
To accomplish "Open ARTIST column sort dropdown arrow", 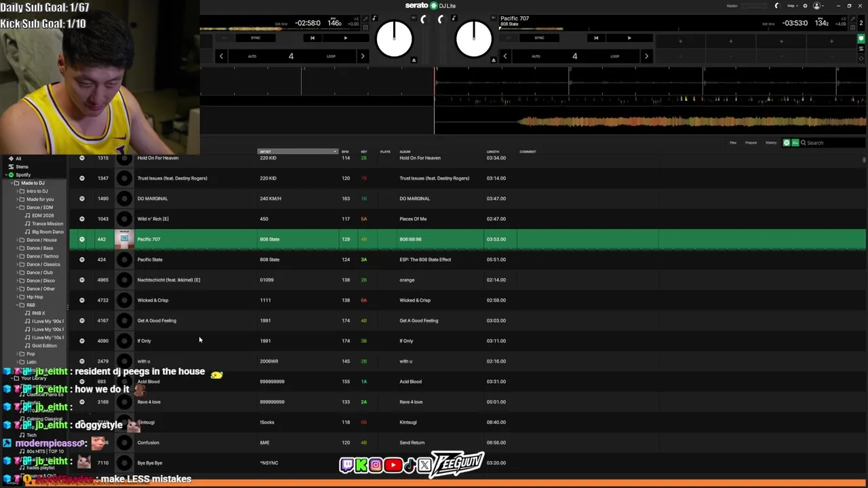I will [335, 151].
